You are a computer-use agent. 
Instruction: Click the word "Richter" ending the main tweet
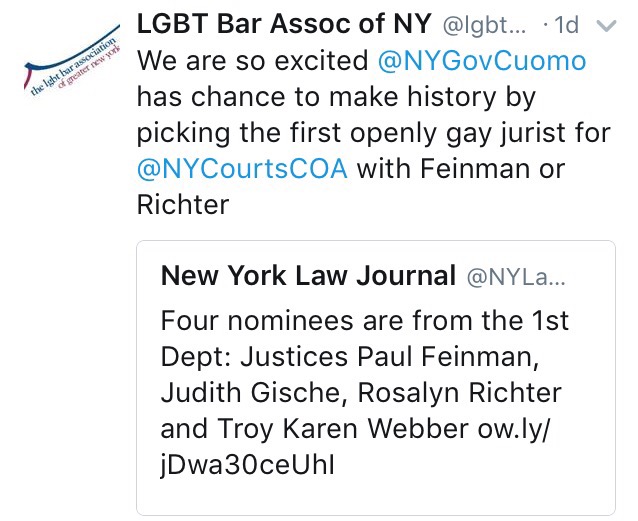click(x=183, y=203)
